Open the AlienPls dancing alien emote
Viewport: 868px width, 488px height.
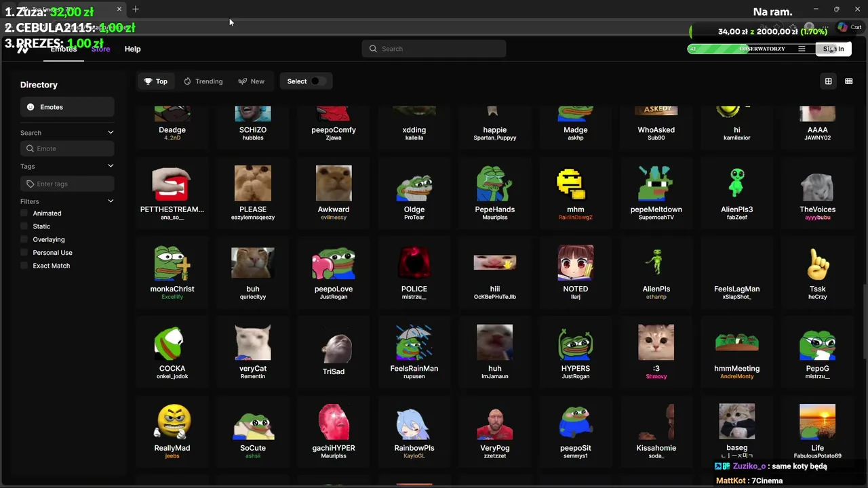[656, 263]
